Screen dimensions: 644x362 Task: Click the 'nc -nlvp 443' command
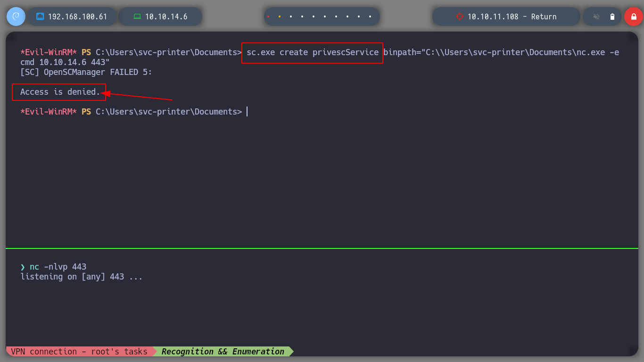point(58,267)
